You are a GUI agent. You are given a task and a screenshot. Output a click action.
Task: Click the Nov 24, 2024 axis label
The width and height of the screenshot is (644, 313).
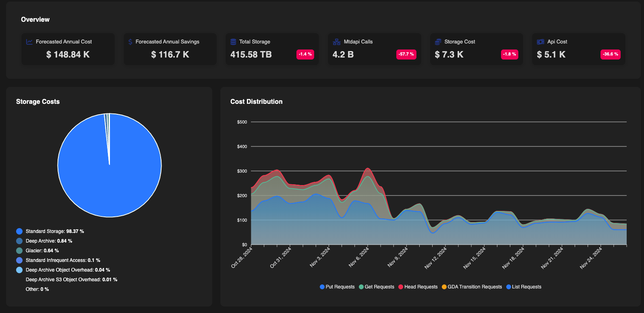coord(591,258)
